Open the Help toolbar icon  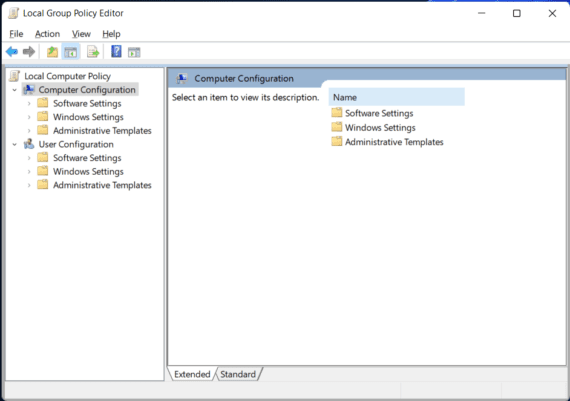[116, 51]
